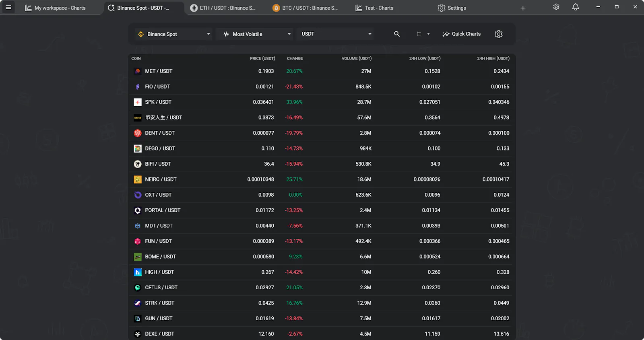Click the 24h low 0.260 for HIGH
Screen dimensions: 644x340
[x=434, y=272]
